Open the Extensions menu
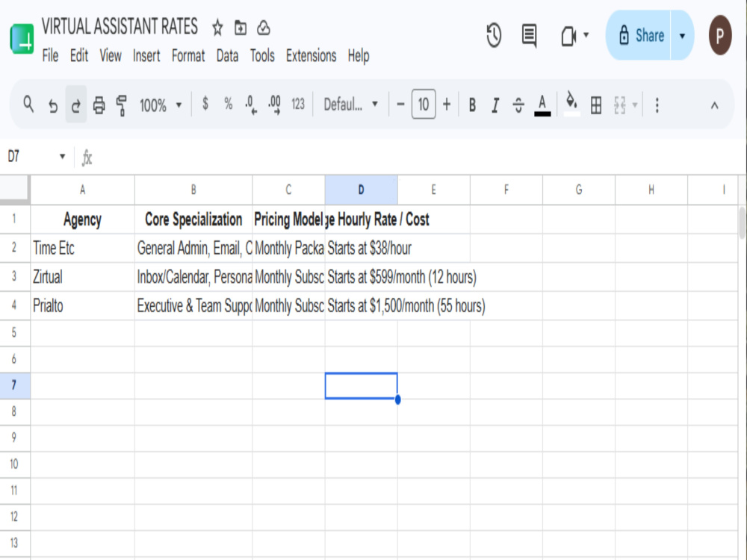The width and height of the screenshot is (747, 560). click(x=311, y=56)
